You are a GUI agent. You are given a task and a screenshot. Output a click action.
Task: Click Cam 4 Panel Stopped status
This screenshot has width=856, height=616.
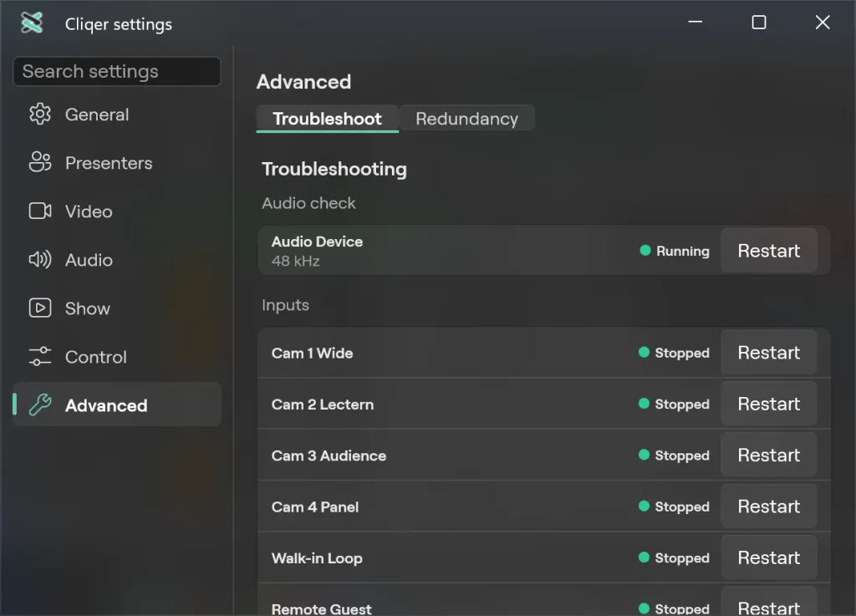click(x=674, y=507)
